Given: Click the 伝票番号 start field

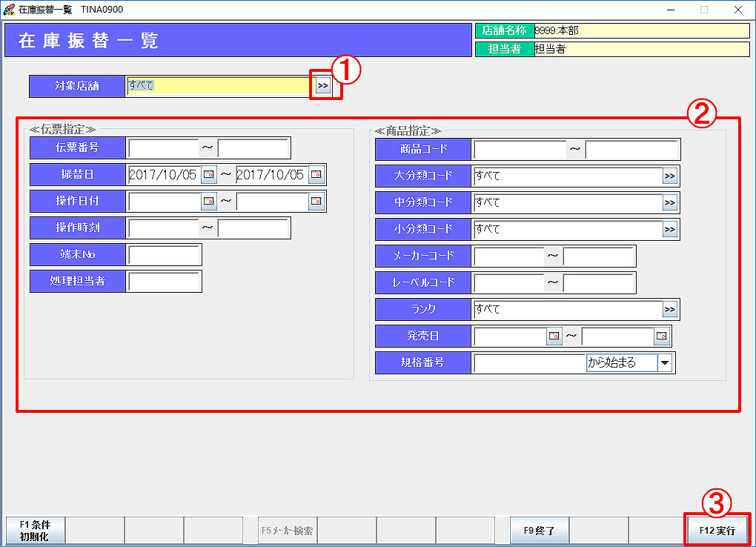Looking at the screenshot, I should point(164,147).
